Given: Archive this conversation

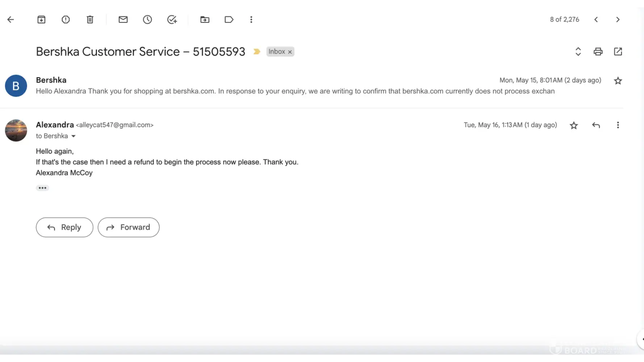Looking at the screenshot, I should (x=41, y=20).
